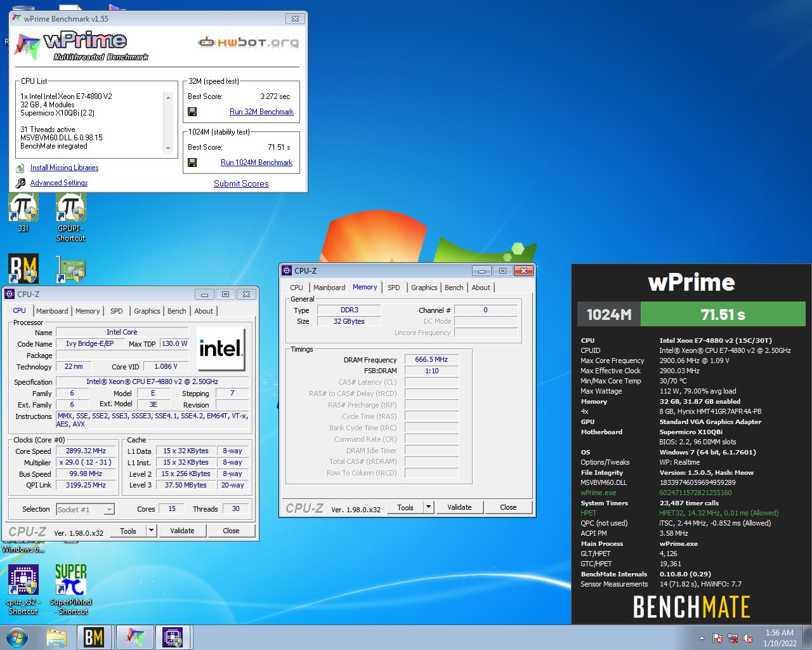Show hidden tray icons arrow
Viewport: 812px width, 650px height.
[x=702, y=638]
